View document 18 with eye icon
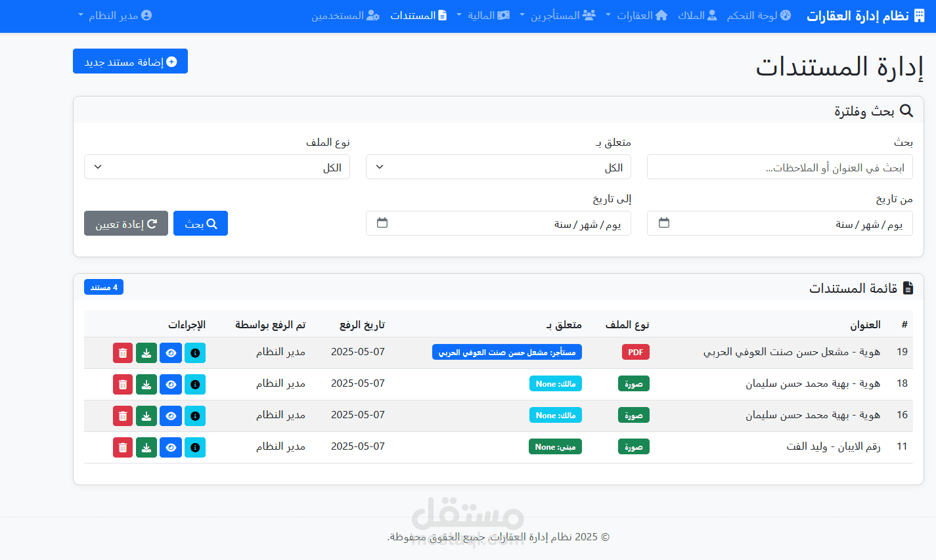The image size is (936, 560). point(171,385)
